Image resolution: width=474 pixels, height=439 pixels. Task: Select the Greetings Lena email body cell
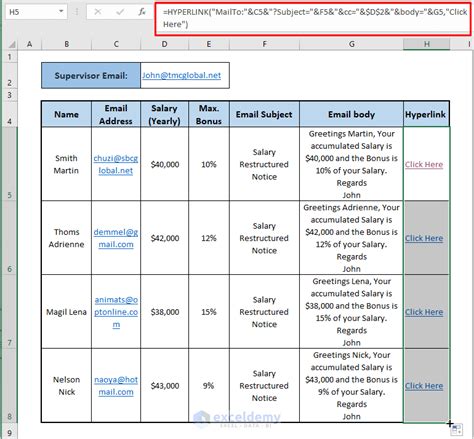pos(351,312)
